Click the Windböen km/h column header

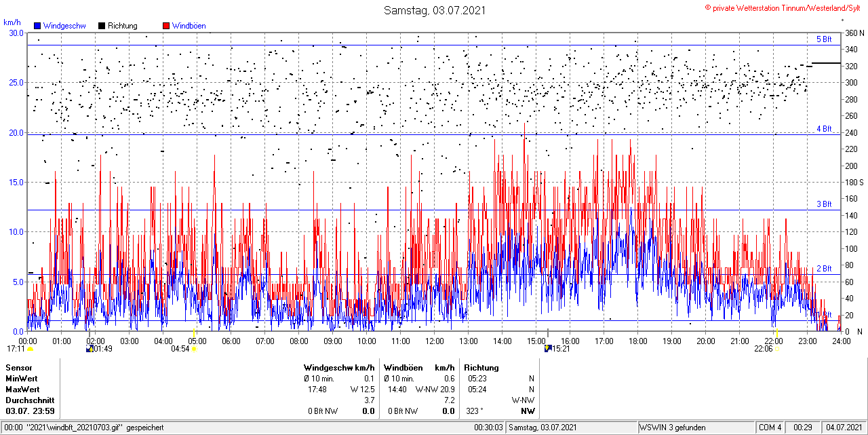[419, 368]
